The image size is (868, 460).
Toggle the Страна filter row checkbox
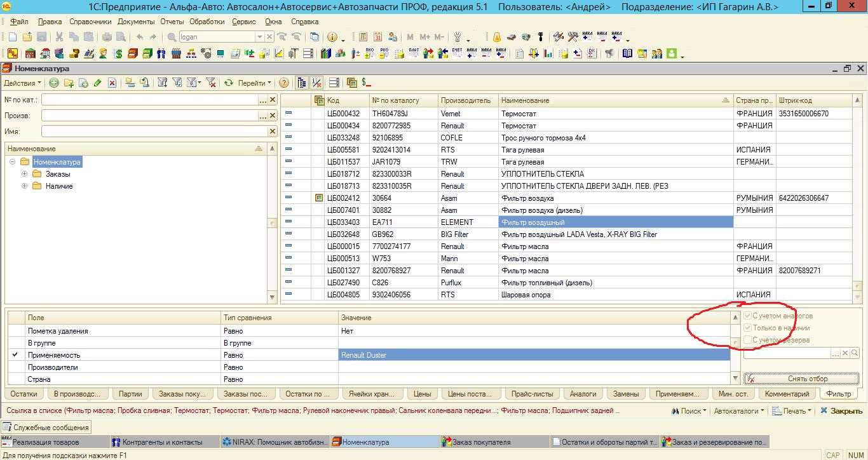[15, 379]
